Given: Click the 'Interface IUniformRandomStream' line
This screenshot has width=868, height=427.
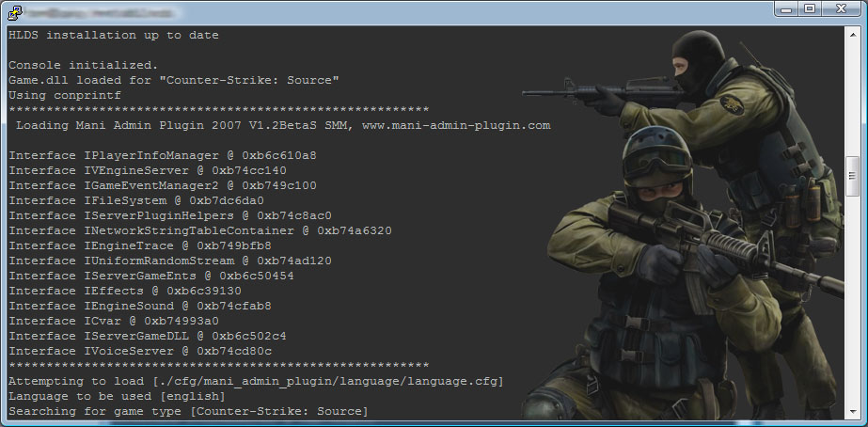Looking at the screenshot, I should tap(170, 261).
